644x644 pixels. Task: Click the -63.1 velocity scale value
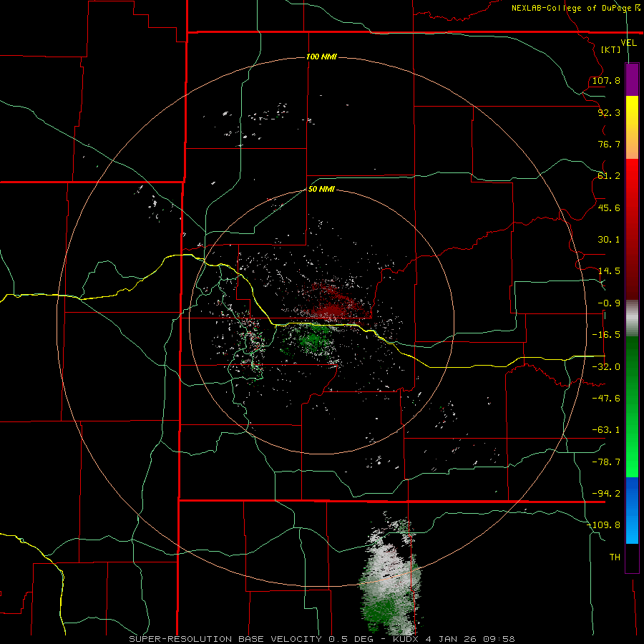pos(606,430)
